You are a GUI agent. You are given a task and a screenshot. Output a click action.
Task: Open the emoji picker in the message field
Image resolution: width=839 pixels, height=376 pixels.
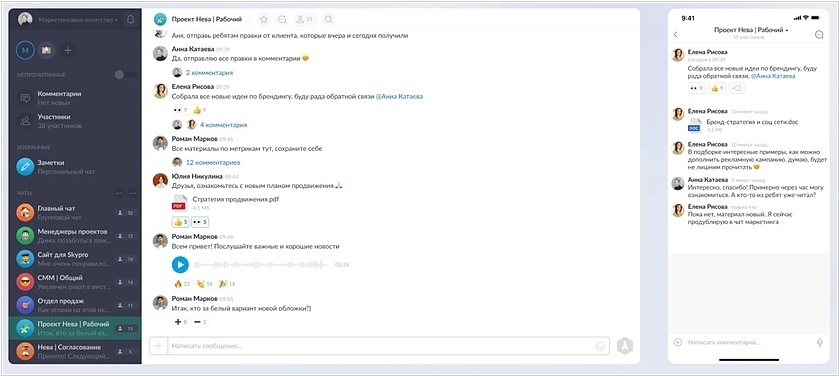point(600,346)
